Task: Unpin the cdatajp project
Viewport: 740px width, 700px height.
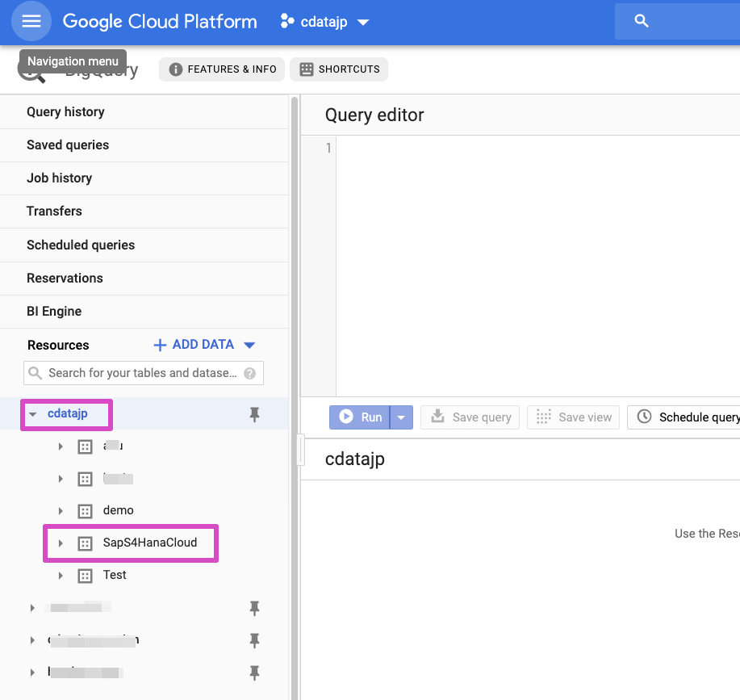Action: tap(254, 414)
